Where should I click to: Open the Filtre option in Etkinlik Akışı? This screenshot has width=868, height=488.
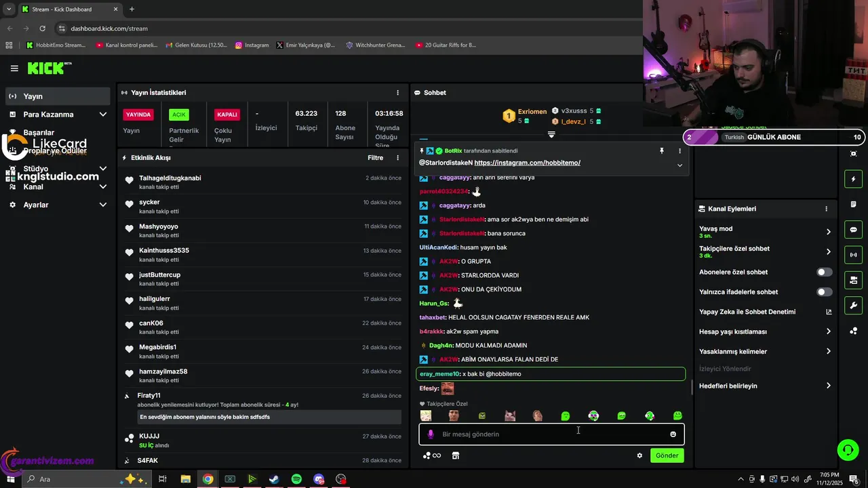(376, 157)
